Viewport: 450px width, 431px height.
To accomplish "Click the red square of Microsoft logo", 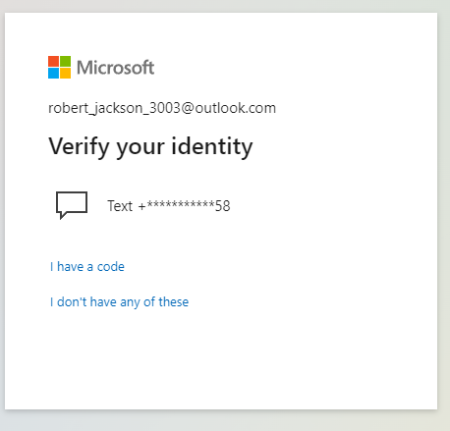I will tap(53, 61).
